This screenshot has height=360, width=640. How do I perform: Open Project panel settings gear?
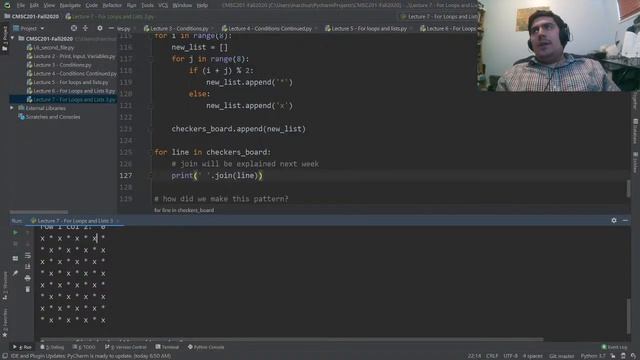point(100,28)
